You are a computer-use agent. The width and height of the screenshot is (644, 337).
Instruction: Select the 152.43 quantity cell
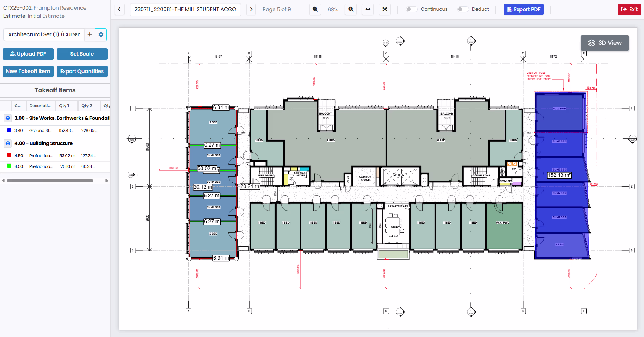point(67,130)
